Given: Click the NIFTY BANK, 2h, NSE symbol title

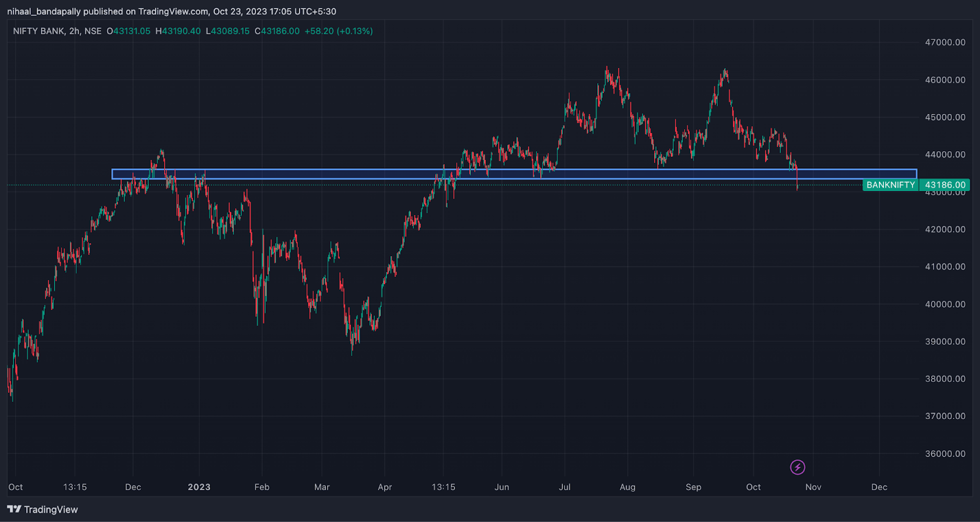Looking at the screenshot, I should pos(57,31).
